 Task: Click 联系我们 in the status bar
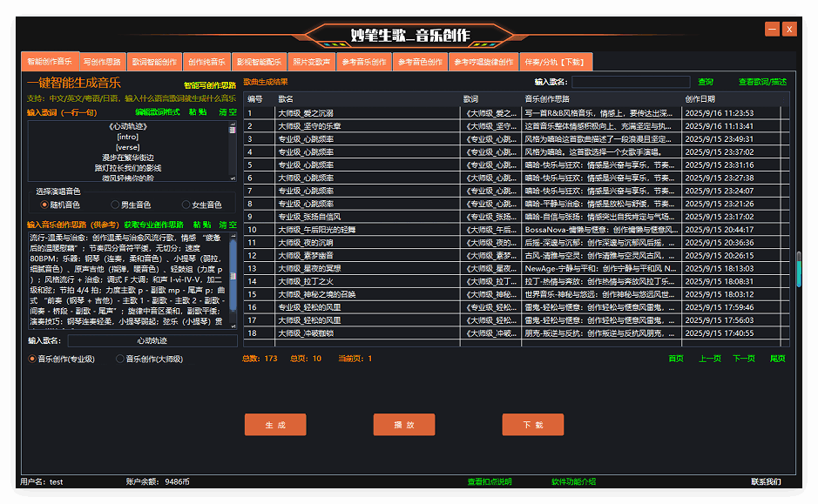point(766,481)
